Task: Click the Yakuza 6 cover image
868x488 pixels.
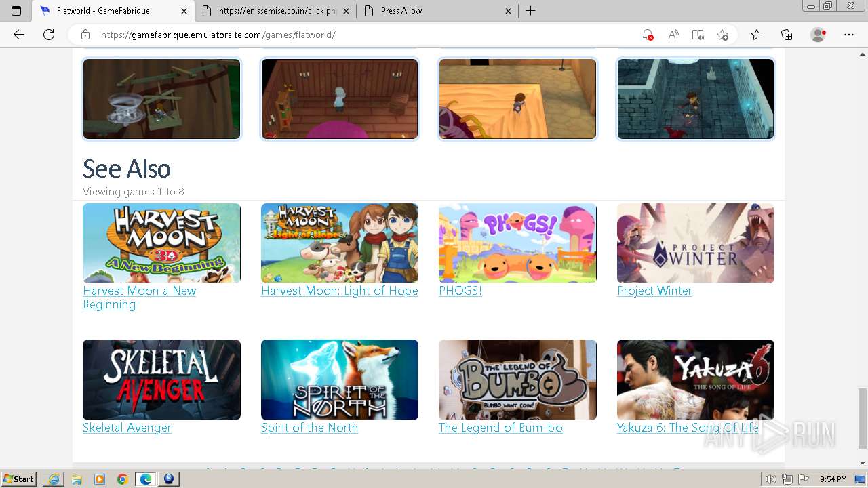Action: [696, 380]
